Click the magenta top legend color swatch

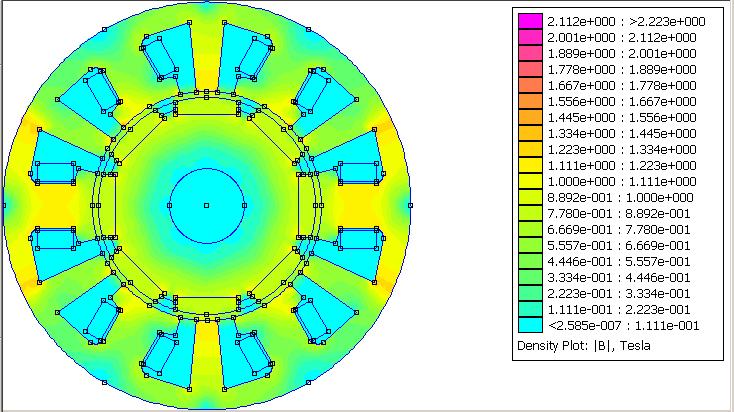(531, 21)
